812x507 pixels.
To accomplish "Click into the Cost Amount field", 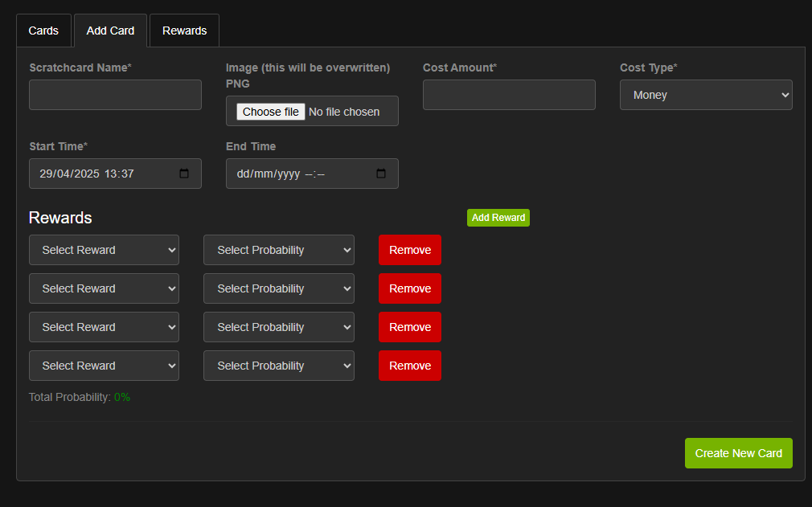I will click(508, 95).
